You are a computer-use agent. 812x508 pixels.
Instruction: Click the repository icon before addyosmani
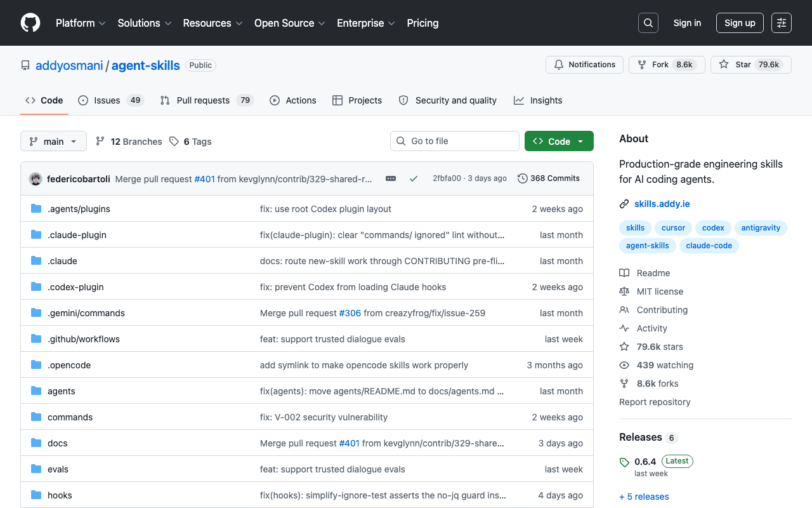25,65
